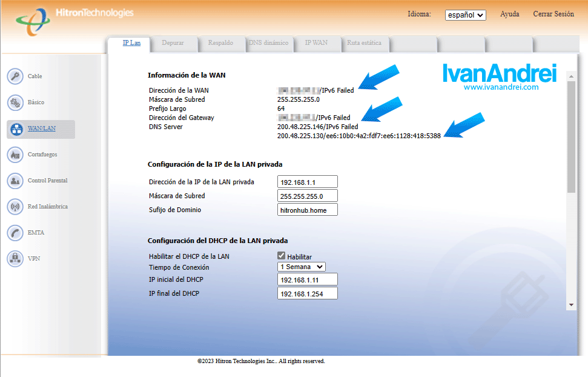
Task: Open the Ruta estática tab
Action: [x=364, y=43]
